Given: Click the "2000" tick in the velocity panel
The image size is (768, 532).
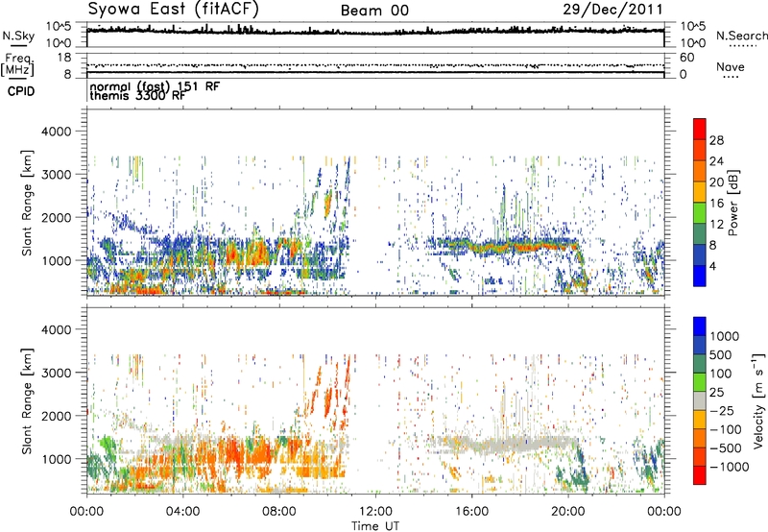Looking at the screenshot, I should [x=56, y=416].
